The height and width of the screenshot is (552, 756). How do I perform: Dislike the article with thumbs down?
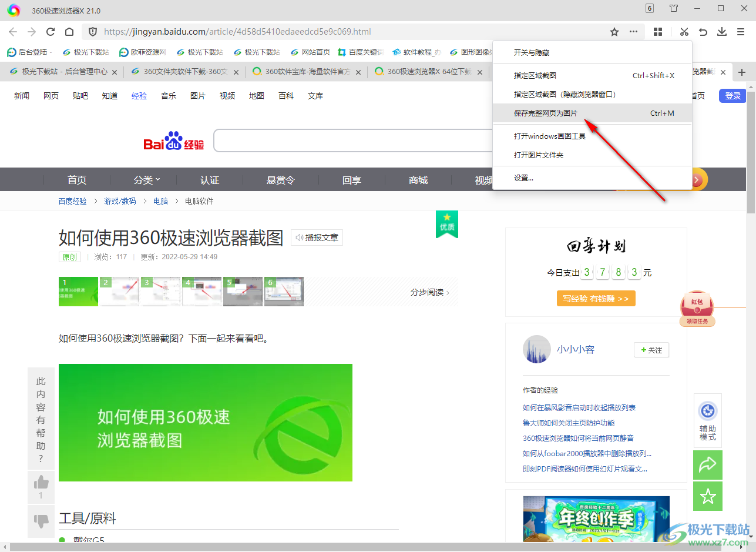[41, 520]
